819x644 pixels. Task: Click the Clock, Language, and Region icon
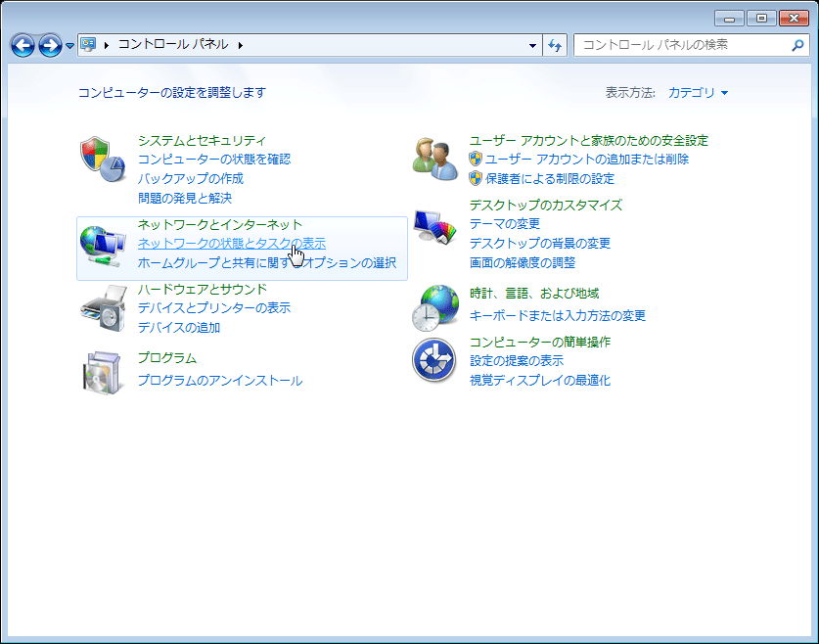click(x=434, y=307)
